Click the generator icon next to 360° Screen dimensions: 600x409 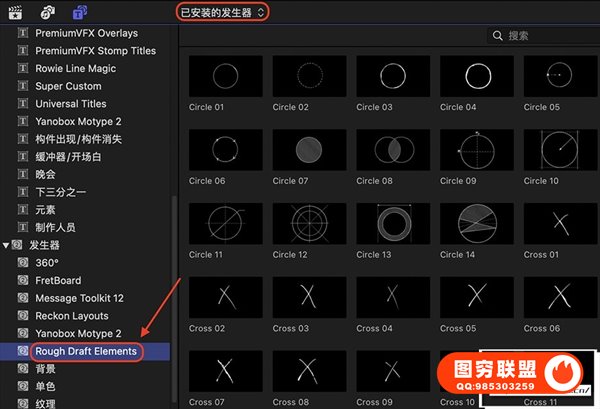[x=23, y=262]
